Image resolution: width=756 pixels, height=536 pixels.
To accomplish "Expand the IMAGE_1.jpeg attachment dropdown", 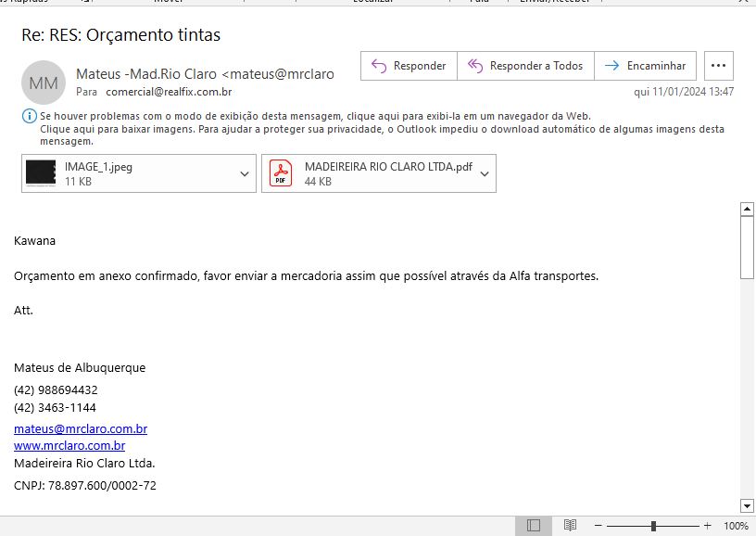I will coord(245,174).
